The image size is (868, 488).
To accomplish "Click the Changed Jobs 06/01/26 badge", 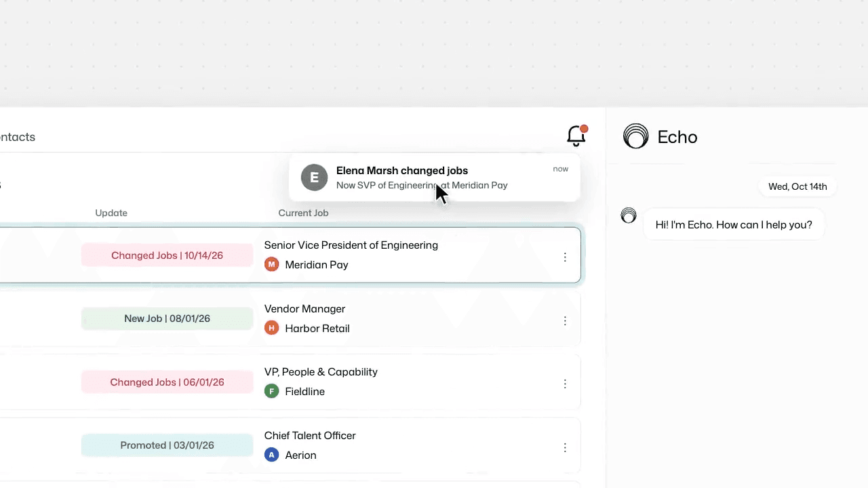I will click(167, 382).
